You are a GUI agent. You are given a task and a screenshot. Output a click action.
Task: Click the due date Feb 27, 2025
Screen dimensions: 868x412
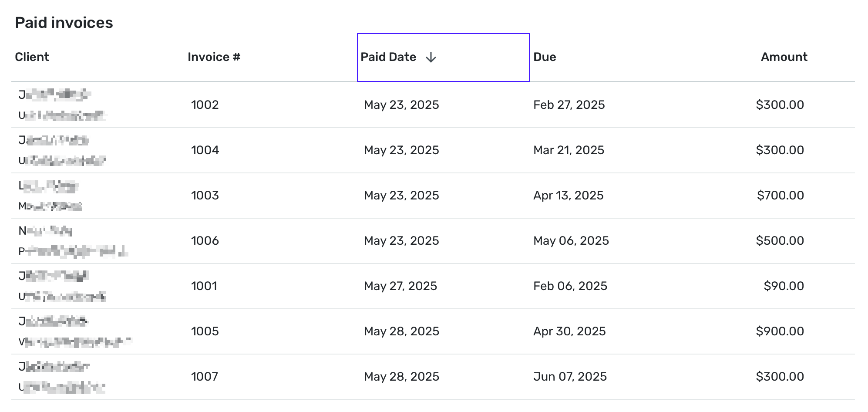click(x=569, y=105)
